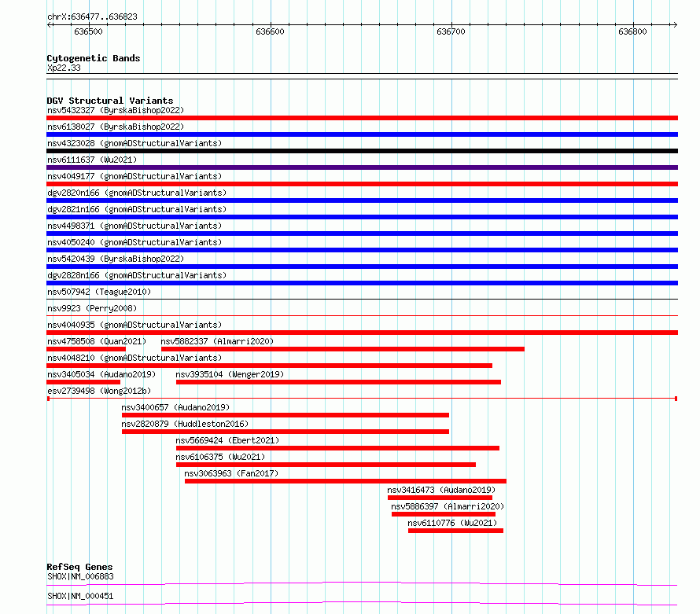Viewport: 700px width, 614px height.
Task: Click the blue bar under nsv6138027
Action: [x=362, y=134]
